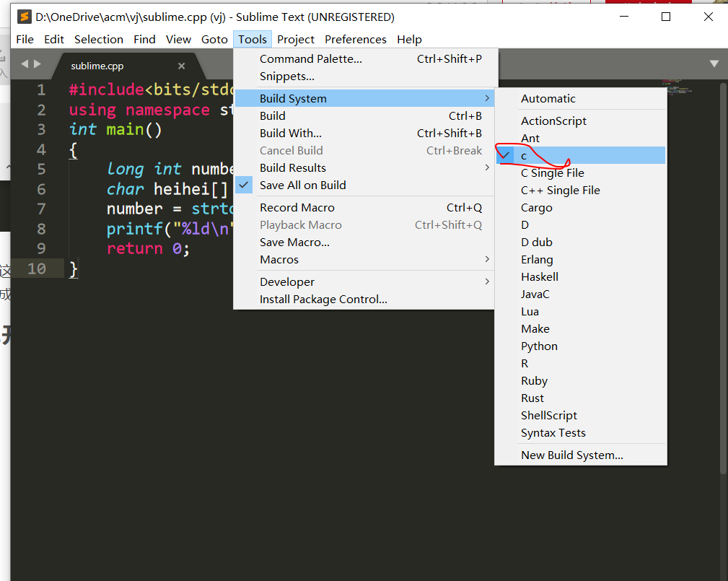Select Python build system
Screen dimensions: 728x581
[x=581, y=346]
